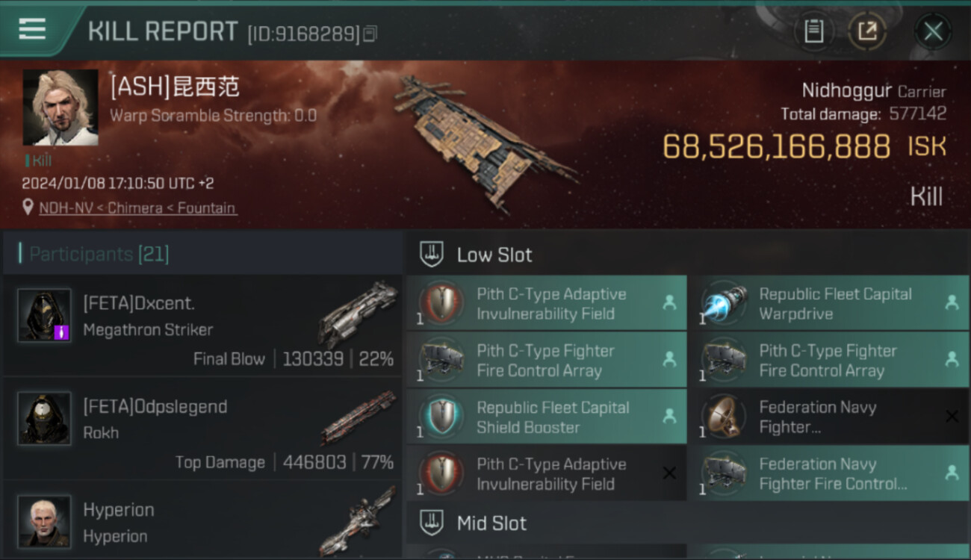Screen dimensions: 971x560
Task: Expand the Mid Slot section header
Action: [687, 523]
